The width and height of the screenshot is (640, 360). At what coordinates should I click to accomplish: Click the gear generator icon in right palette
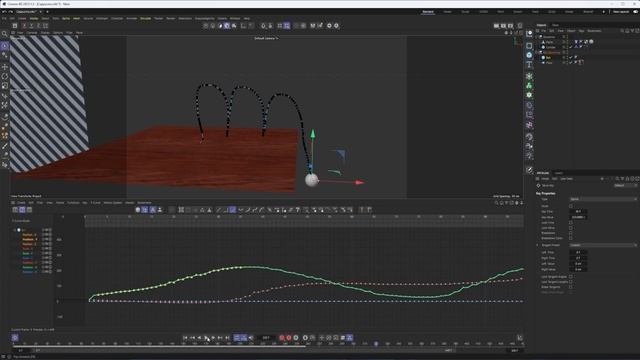point(529,95)
